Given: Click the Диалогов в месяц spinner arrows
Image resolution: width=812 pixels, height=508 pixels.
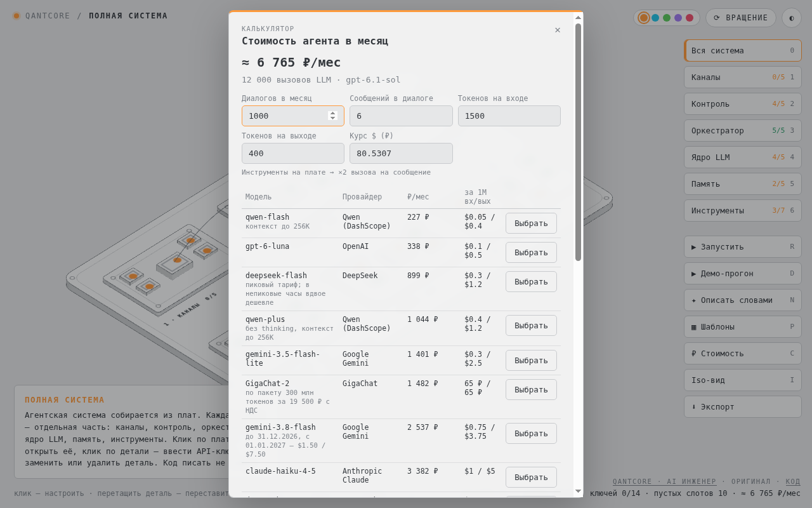Looking at the screenshot, I should click(332, 116).
